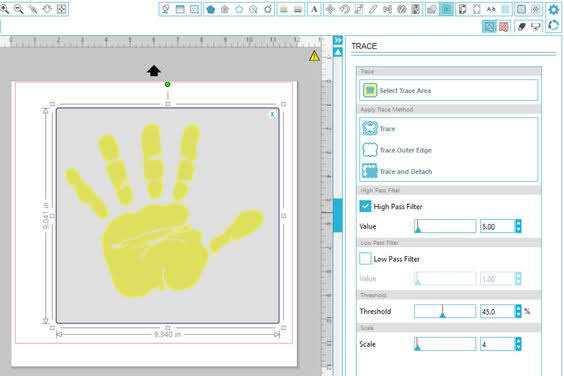Open the Nesting window icon

pyautogui.click(x=416, y=9)
